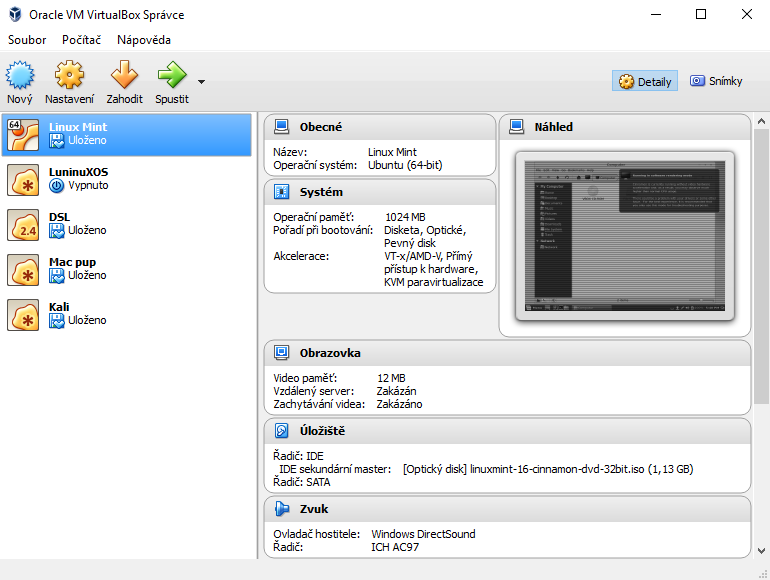This screenshot has height=580, width=770.
Task: Click the DSL 2.4 OS icon
Action: coord(23,225)
